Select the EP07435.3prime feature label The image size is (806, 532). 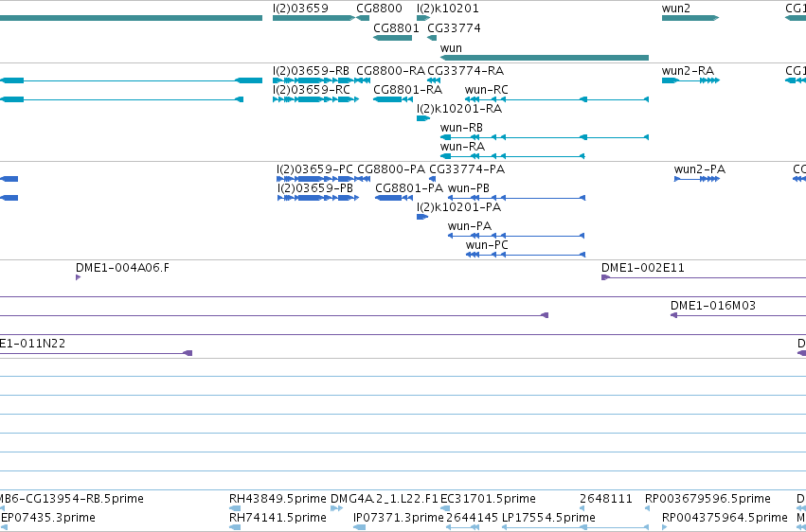(47, 518)
